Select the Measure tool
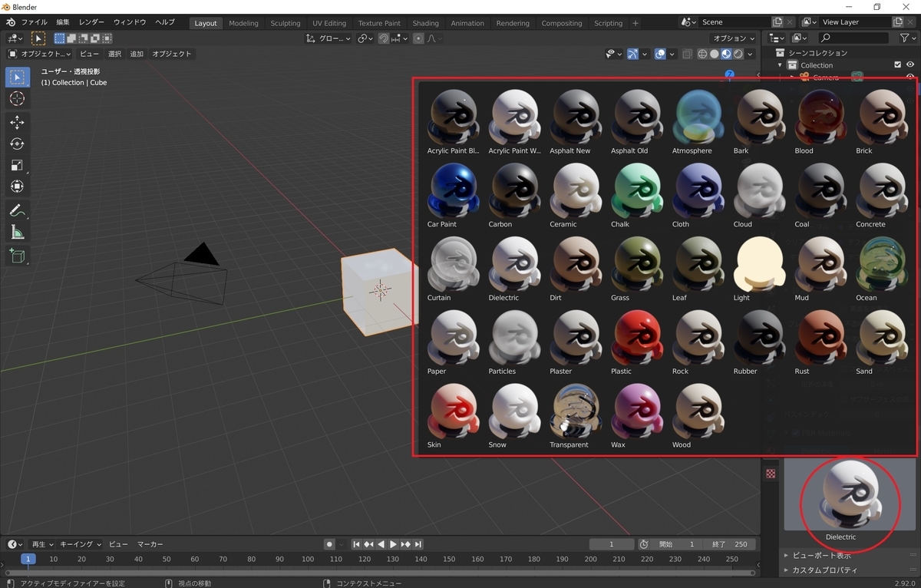 [17, 232]
